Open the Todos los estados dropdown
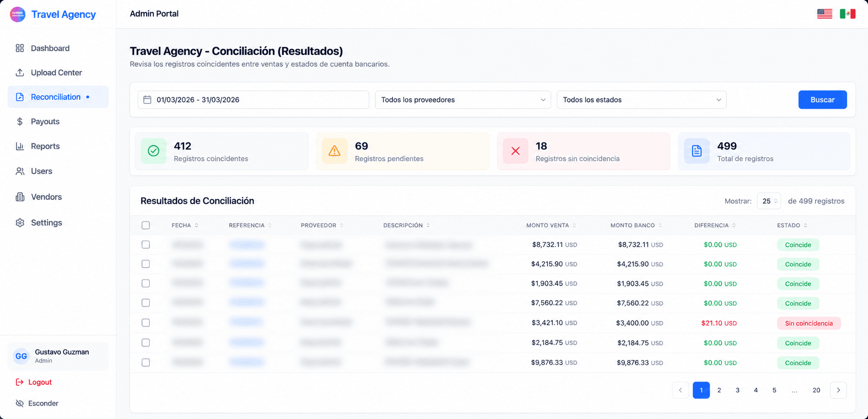 642,100
